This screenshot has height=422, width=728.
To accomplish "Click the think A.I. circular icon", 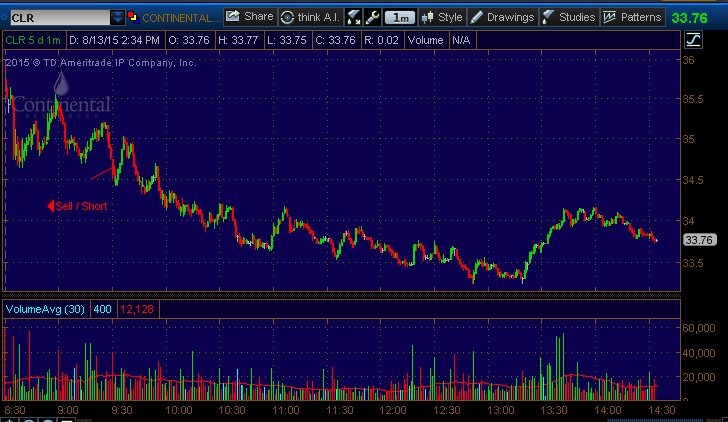I will pos(287,18).
